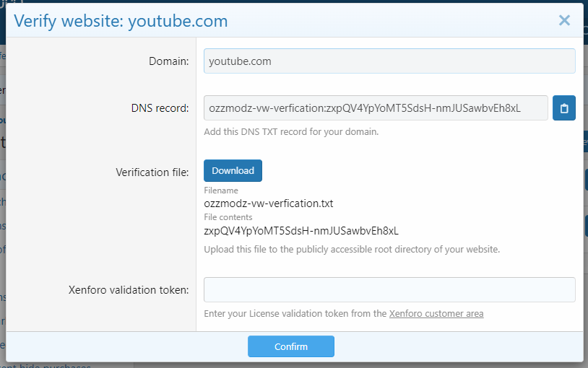
Task: Download the verification file
Action: [x=233, y=170]
